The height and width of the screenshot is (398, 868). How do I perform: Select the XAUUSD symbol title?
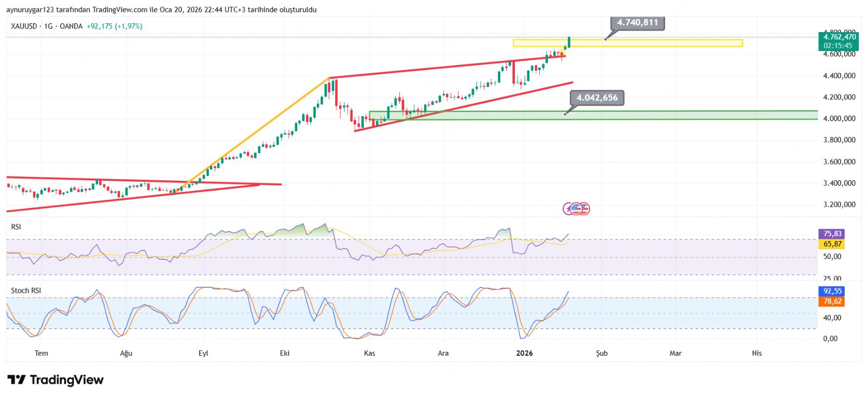pos(24,26)
